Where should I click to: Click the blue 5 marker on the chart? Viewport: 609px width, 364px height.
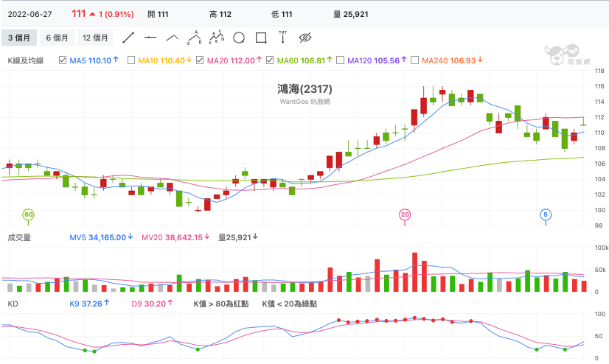click(546, 214)
